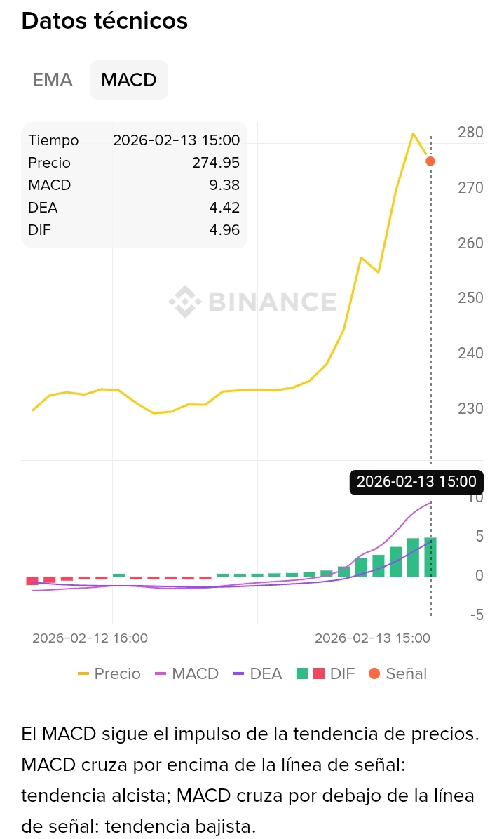
Task: Tap the 2026-02-12 16:00 x-axis label
Action: click(x=90, y=638)
